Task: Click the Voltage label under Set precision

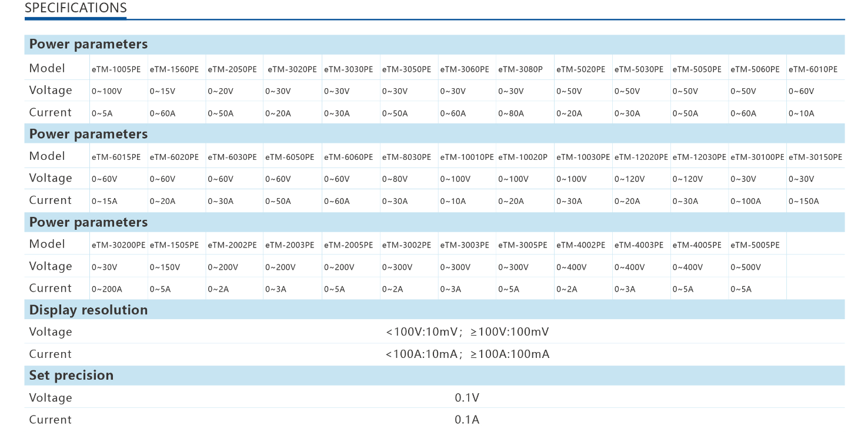Action: coord(51,398)
